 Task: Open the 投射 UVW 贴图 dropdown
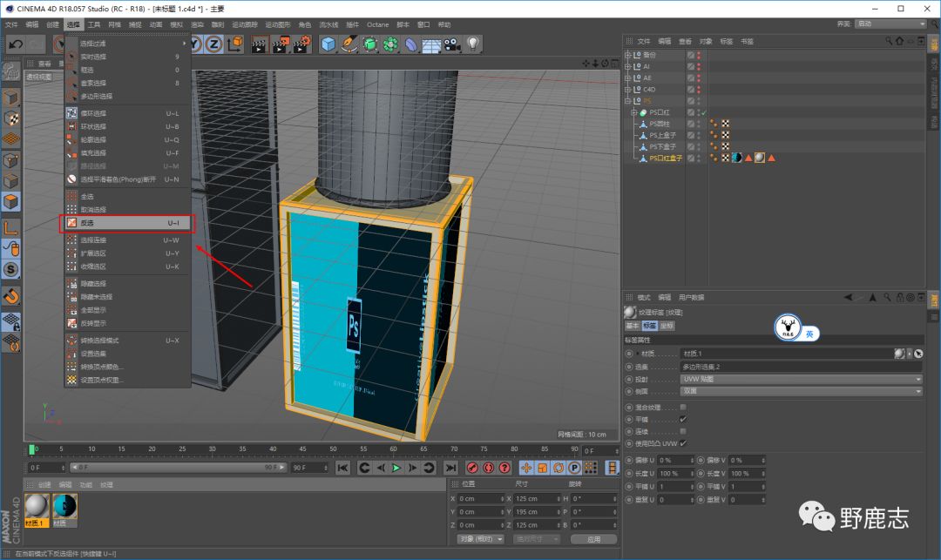801,379
